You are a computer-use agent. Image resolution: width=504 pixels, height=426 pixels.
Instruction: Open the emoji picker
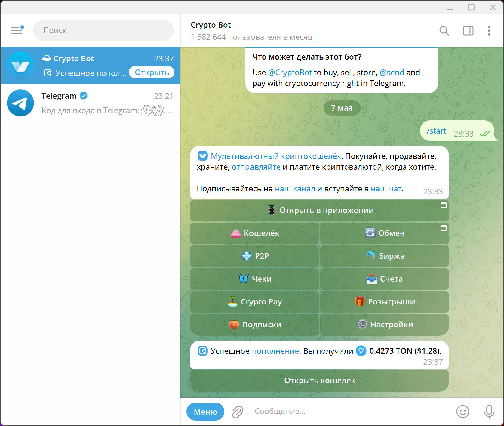(463, 412)
